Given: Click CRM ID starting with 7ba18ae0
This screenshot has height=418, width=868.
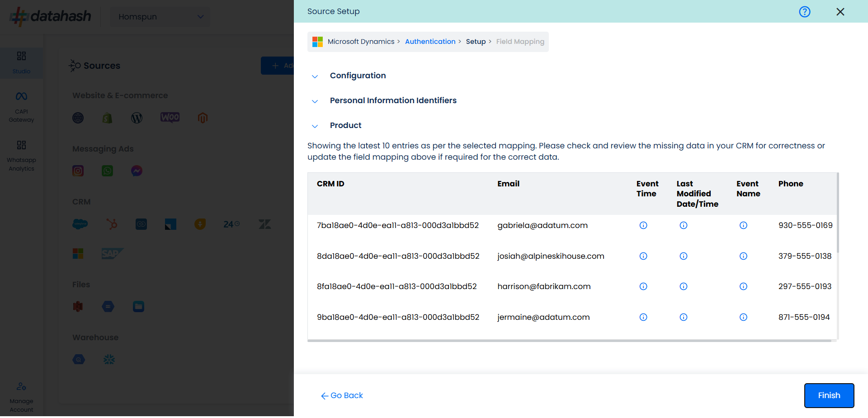Looking at the screenshot, I should pyautogui.click(x=398, y=225).
